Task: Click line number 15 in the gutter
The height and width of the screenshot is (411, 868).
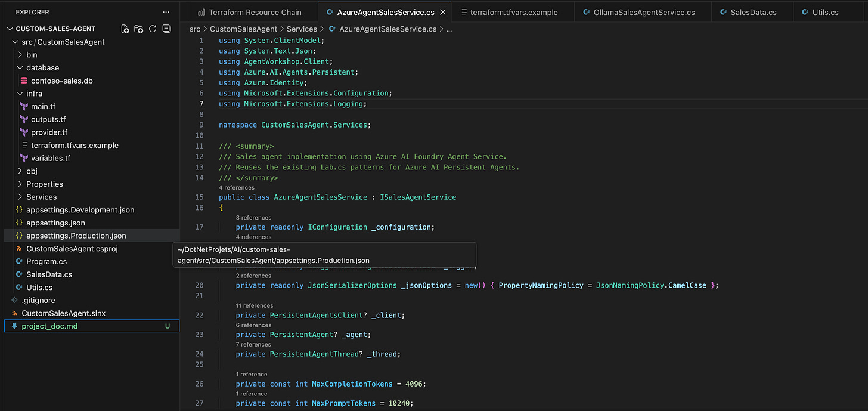Action: (x=200, y=197)
